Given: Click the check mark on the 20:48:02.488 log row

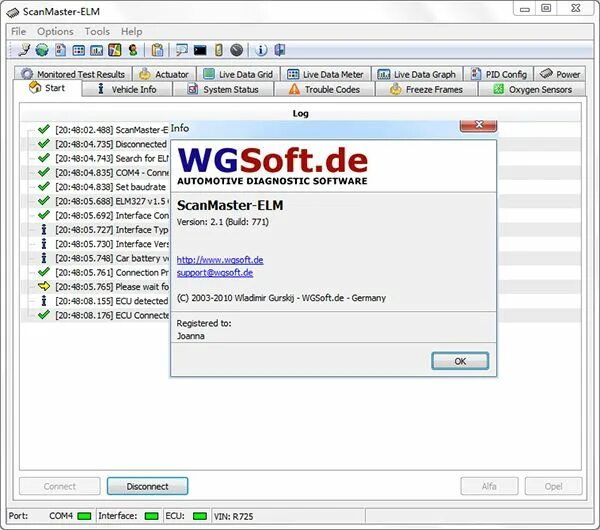Looking at the screenshot, I should 44,129.
